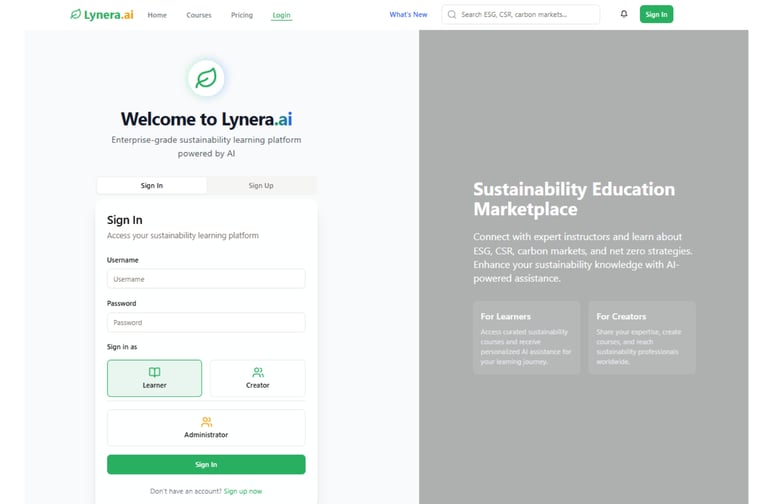Click the 'Sign in as' label
Image resolution: width=768 pixels, height=504 pixels.
tap(122, 347)
